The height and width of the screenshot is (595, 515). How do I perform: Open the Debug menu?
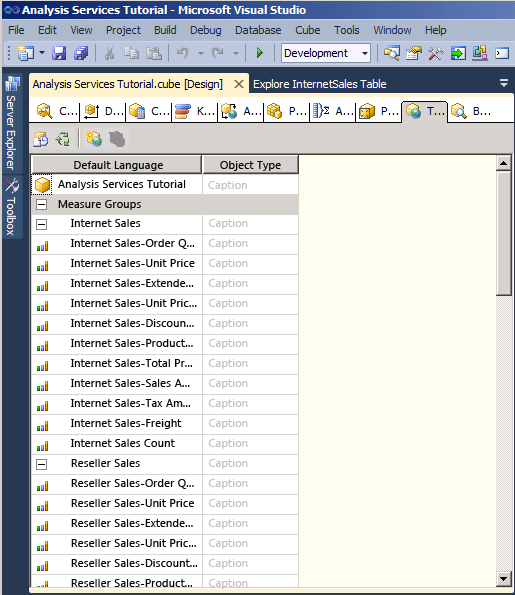click(x=206, y=30)
